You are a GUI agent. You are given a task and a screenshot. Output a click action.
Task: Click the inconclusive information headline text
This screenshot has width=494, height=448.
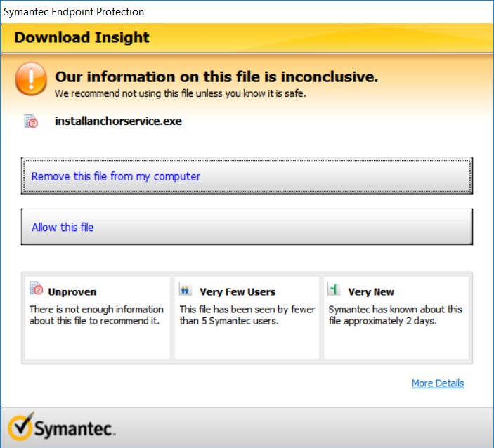coord(216,77)
